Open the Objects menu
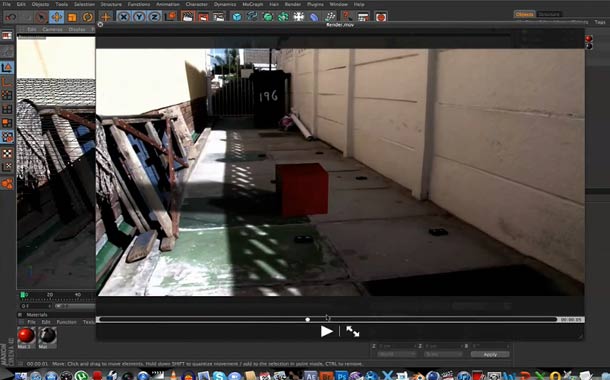 pos(40,4)
